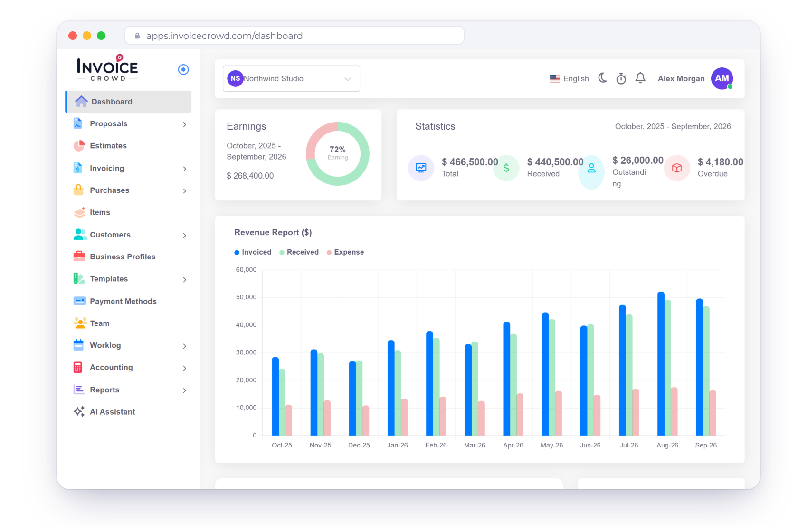Open the Accounting menu item
Image resolution: width=798 pixels, height=532 pixels.
point(128,367)
